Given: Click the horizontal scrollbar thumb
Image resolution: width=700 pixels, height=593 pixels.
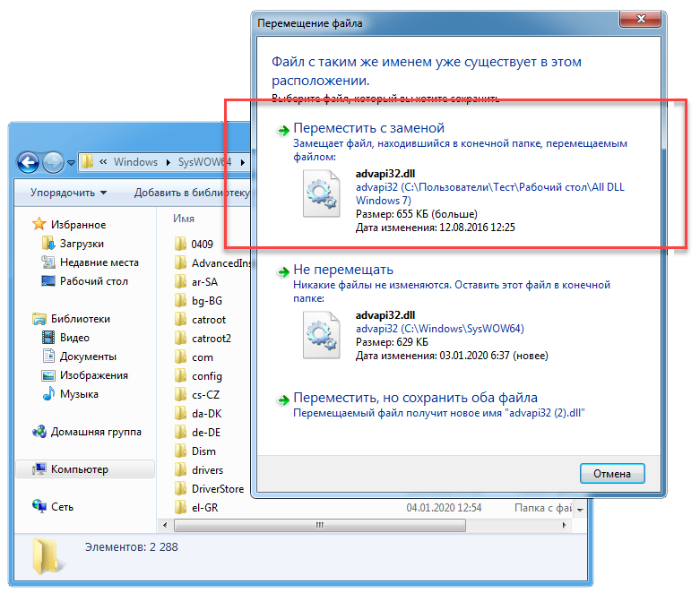Looking at the screenshot, I should tap(320, 525).
